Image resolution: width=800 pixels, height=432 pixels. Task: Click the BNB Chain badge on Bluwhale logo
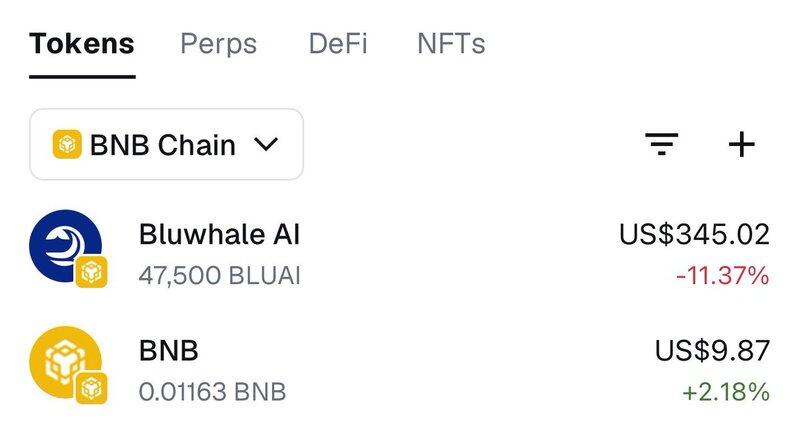click(x=91, y=272)
